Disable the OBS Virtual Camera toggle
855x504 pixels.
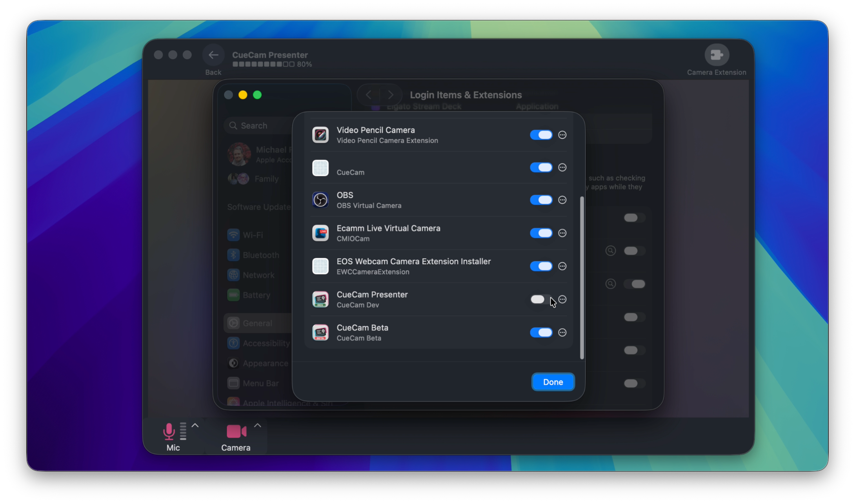541,200
